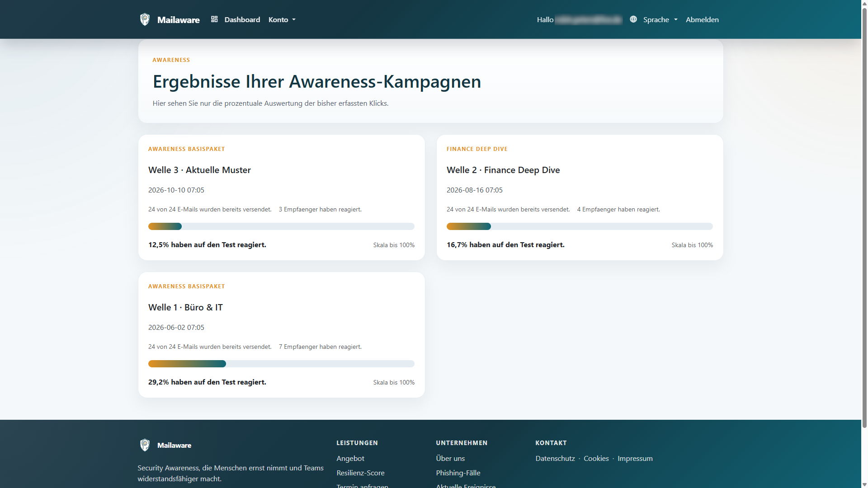The height and width of the screenshot is (488, 868).
Task: Select the 'Welle 1 · Büro & IT' title
Action: (x=185, y=307)
